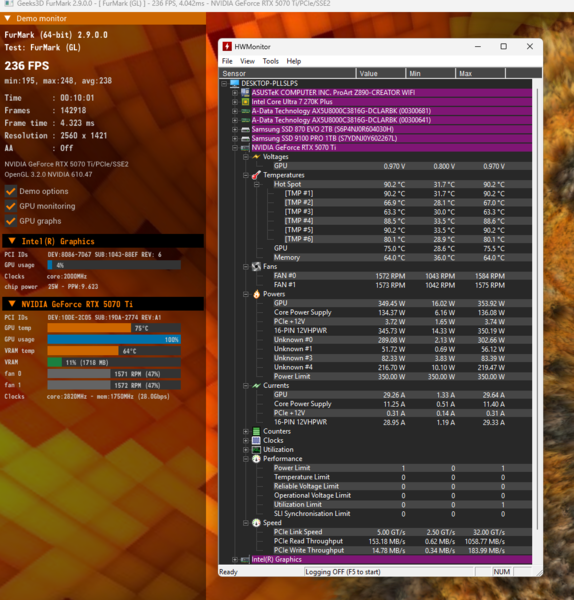This screenshot has height=600, width=574.
Task: Click the Fans icon
Action: click(256, 267)
